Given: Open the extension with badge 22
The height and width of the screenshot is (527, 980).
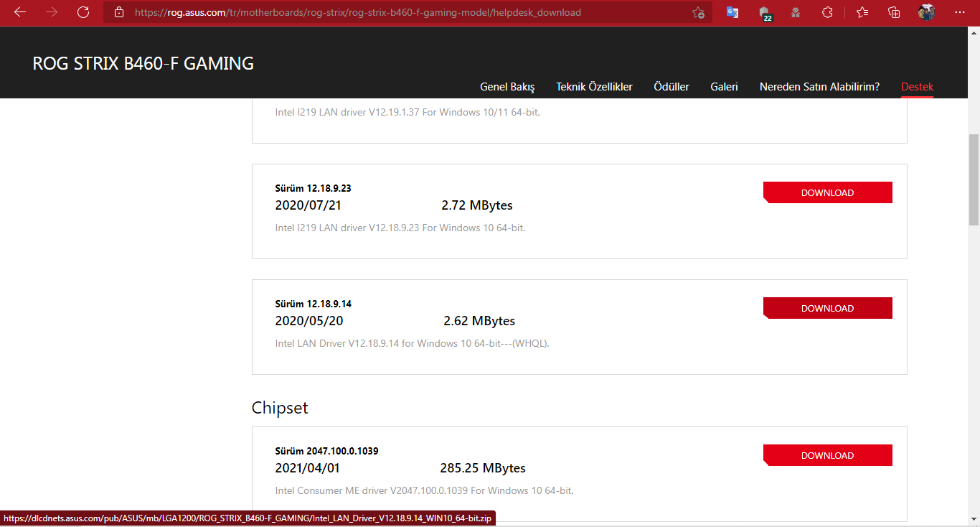Looking at the screenshot, I should click(x=765, y=13).
